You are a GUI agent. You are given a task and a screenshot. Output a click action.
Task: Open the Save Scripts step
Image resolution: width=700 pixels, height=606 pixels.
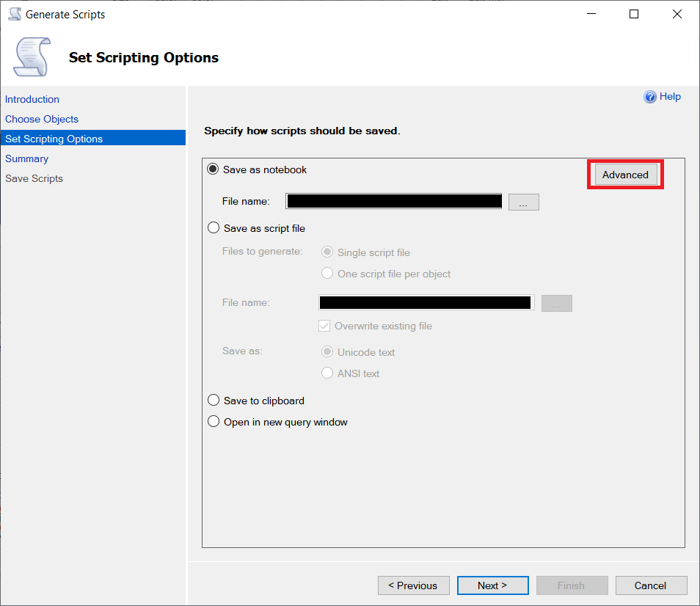[x=33, y=178]
